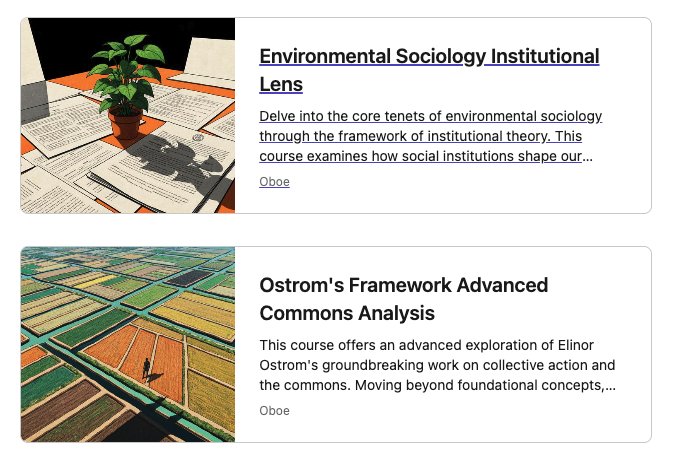The image size is (673, 465).
Task: Click "Commons Analysis" line of second title
Action: click(346, 313)
